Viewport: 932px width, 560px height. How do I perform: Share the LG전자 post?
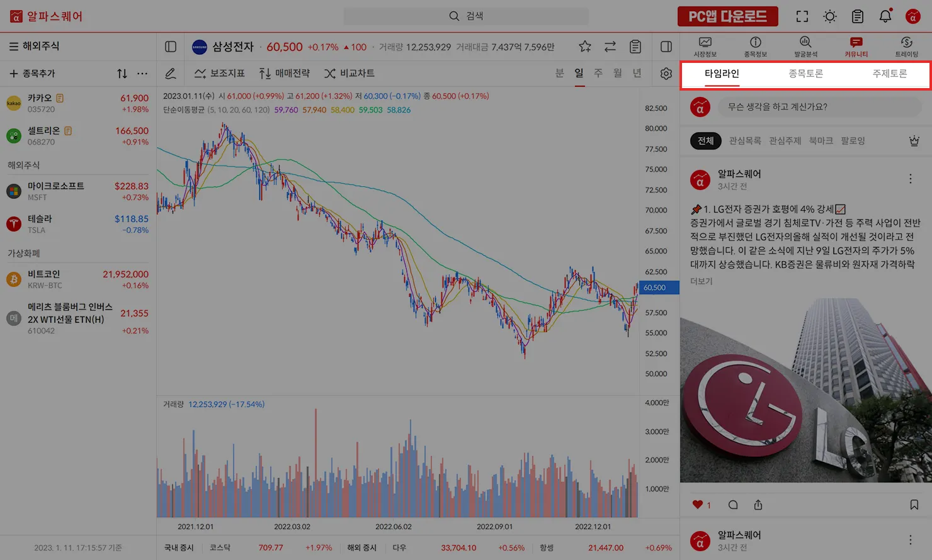(758, 505)
